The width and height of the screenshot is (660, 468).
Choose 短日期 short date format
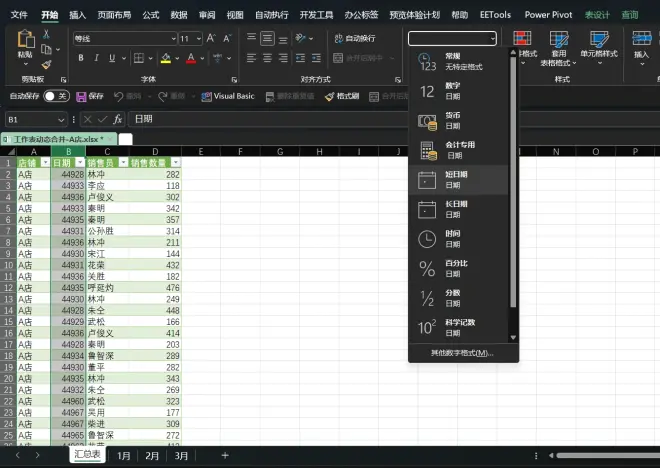pos(458,180)
